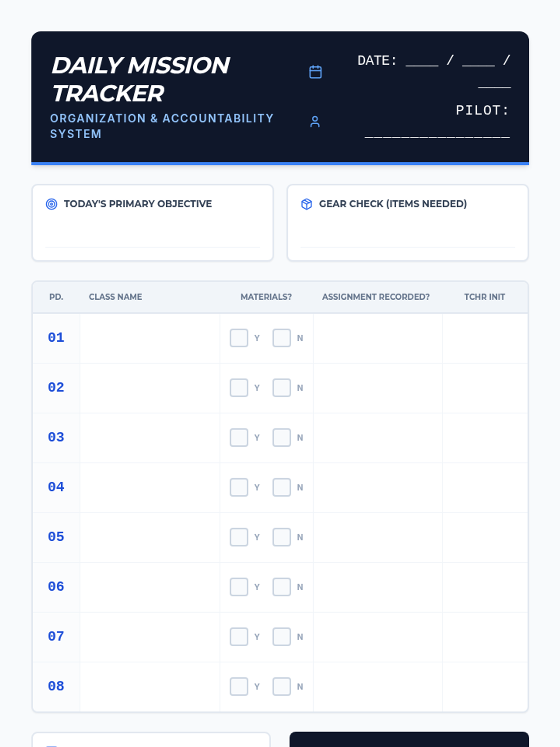Click the class name cell for period 01

point(149,338)
